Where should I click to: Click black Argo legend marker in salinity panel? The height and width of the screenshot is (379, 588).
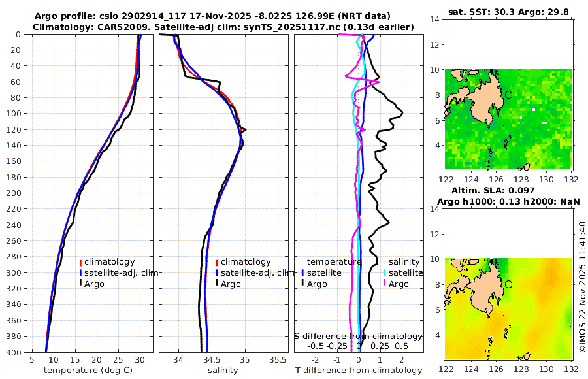click(217, 284)
